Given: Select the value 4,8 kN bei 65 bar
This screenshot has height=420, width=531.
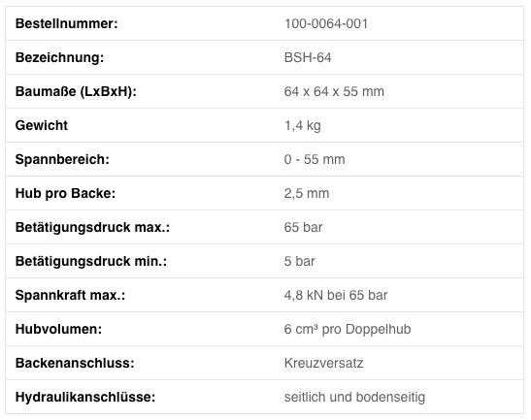Looking at the screenshot, I should 336,295.
